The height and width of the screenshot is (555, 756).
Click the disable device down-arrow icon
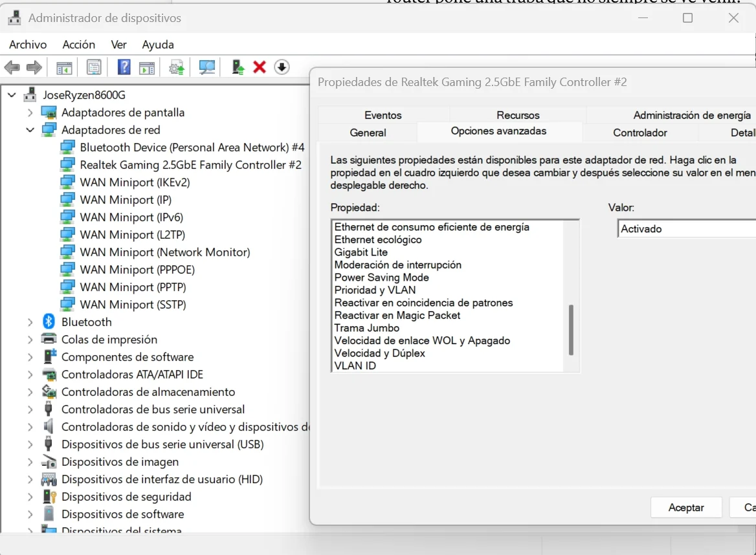(x=282, y=67)
